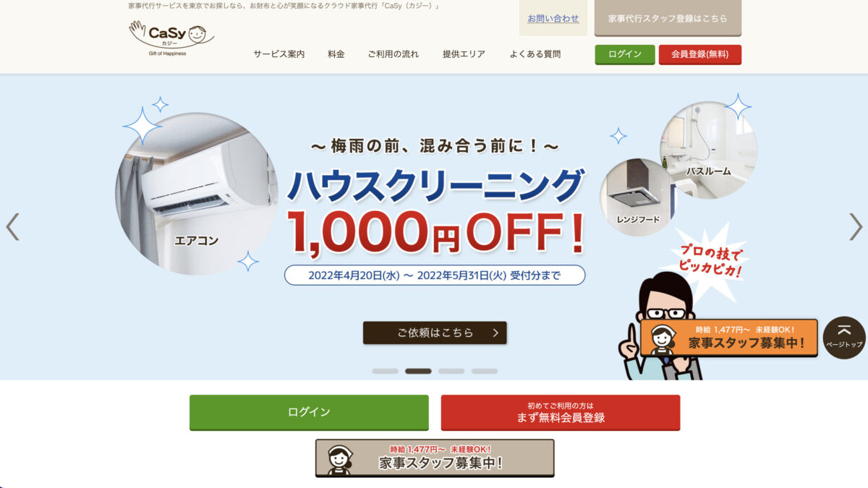Open 提供エリア menu item
This screenshot has height=488, width=868.
[464, 54]
